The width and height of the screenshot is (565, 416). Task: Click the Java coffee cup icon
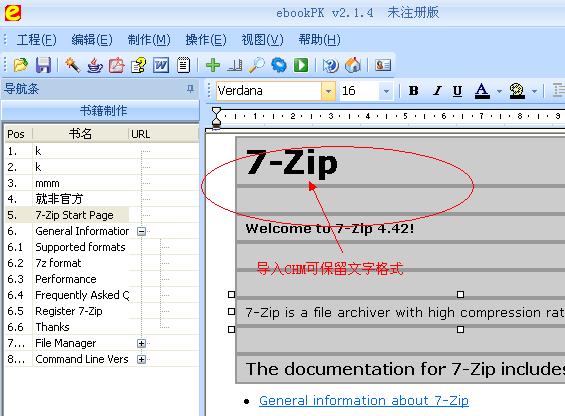[94, 65]
